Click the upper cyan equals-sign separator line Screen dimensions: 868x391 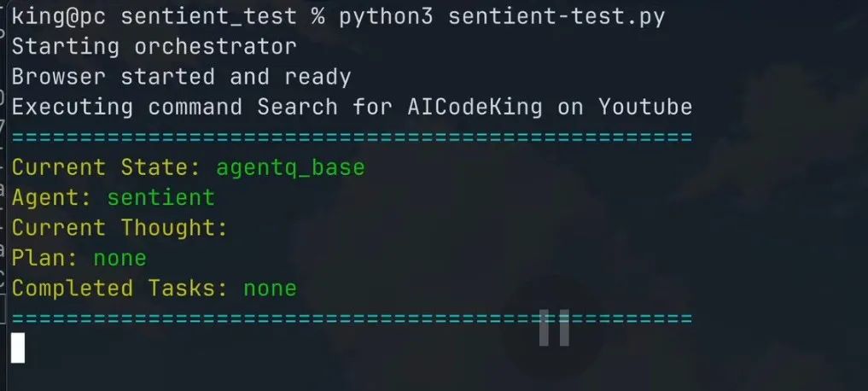pos(352,137)
